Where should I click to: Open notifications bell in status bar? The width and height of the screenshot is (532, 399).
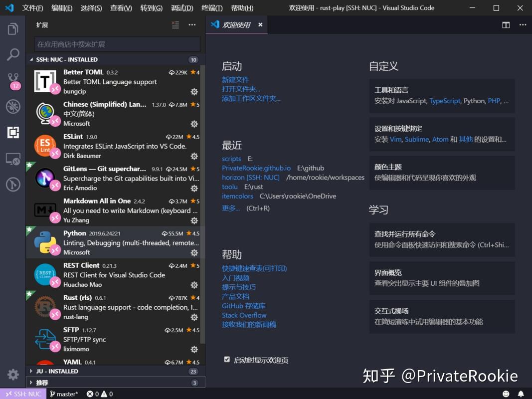[521, 394]
